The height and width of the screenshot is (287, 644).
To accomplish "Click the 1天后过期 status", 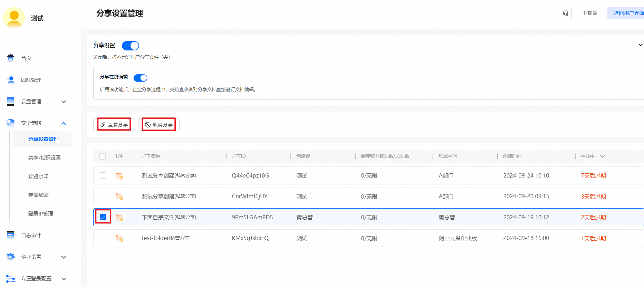I will [593, 238].
